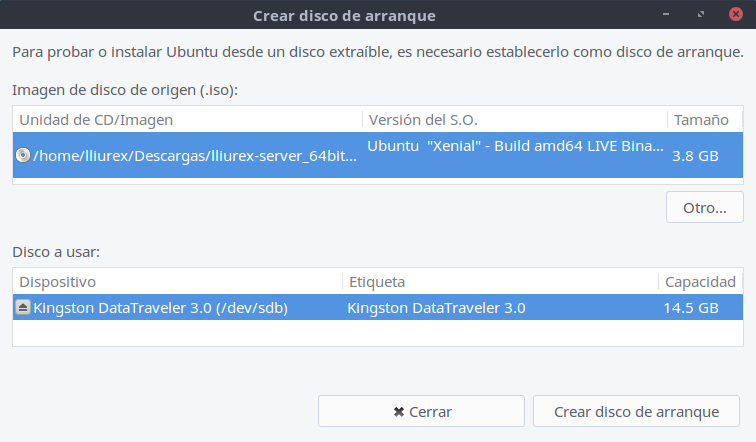
Task: Select the lliurex-server ISO path entry
Action: coord(195,156)
